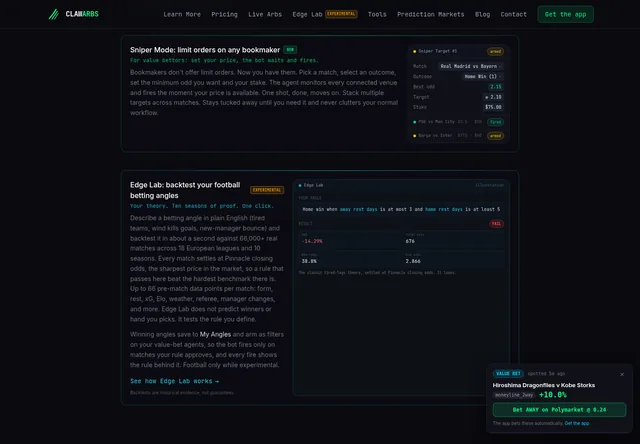Click the Sniper Mode heading

(205, 50)
